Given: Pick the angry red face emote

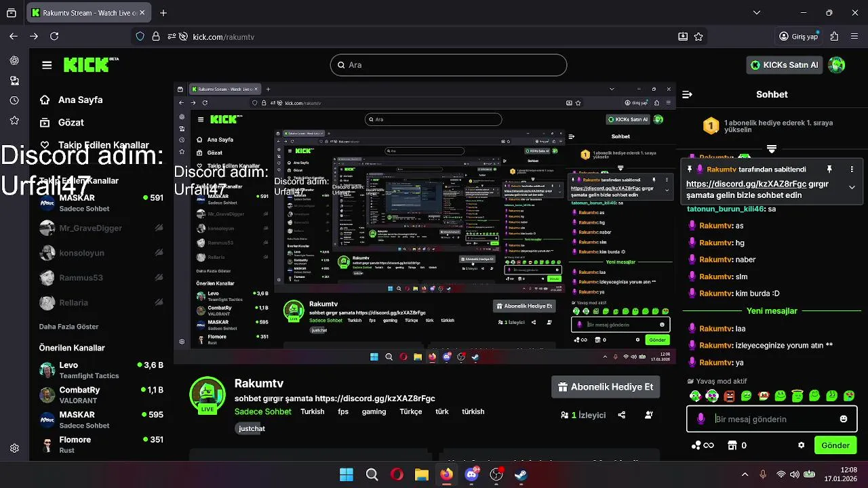Looking at the screenshot, I should point(729,396).
